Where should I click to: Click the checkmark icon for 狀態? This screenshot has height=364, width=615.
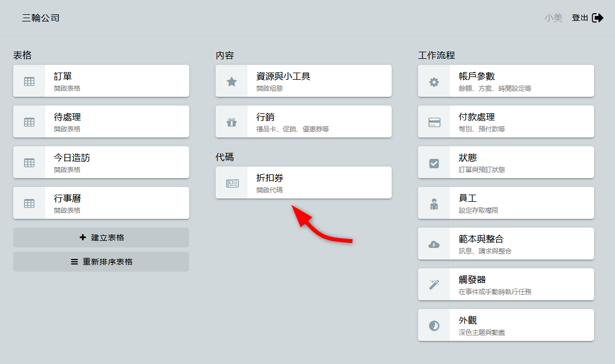pos(434,163)
